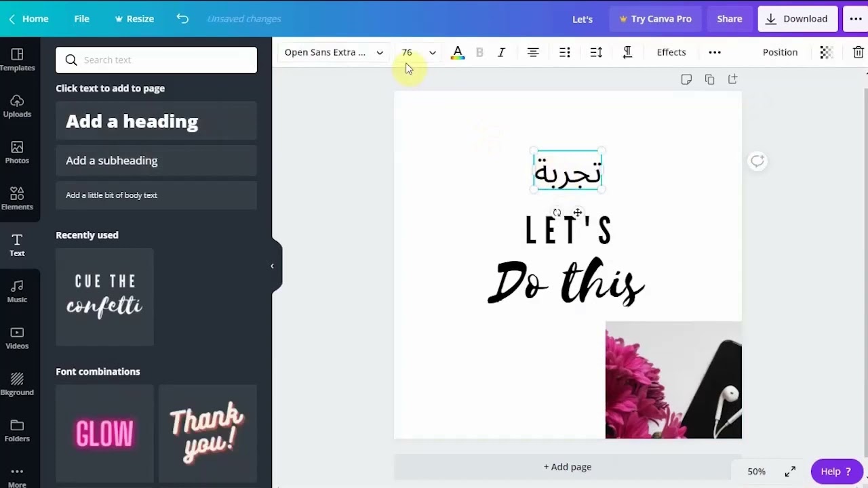This screenshot has height=488, width=868.
Task: Click the selected Arabic text box
Action: (x=568, y=170)
